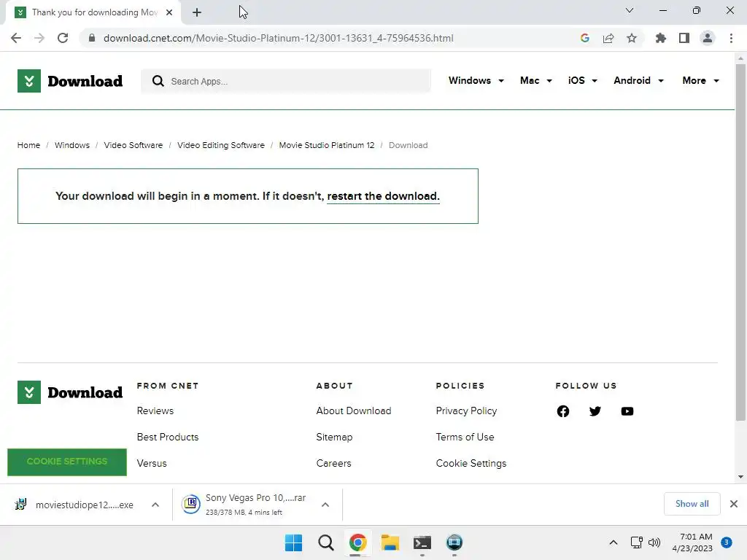Expand the Mac menu
Viewport: 747px width, 560px height.
click(x=536, y=80)
